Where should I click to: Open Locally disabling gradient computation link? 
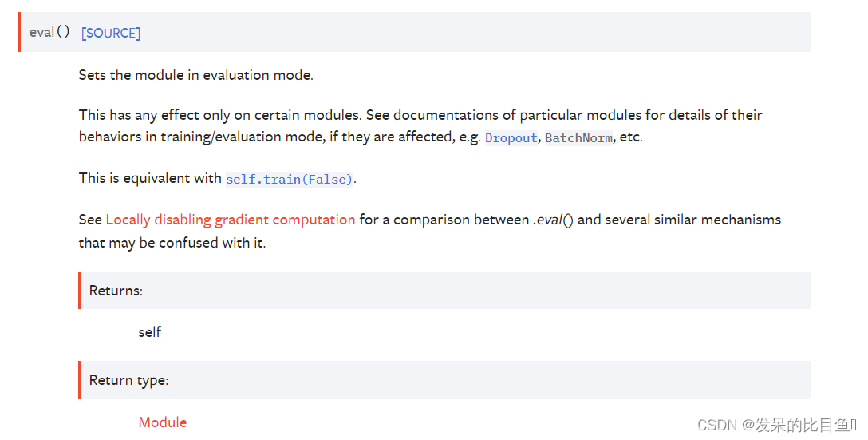231,220
